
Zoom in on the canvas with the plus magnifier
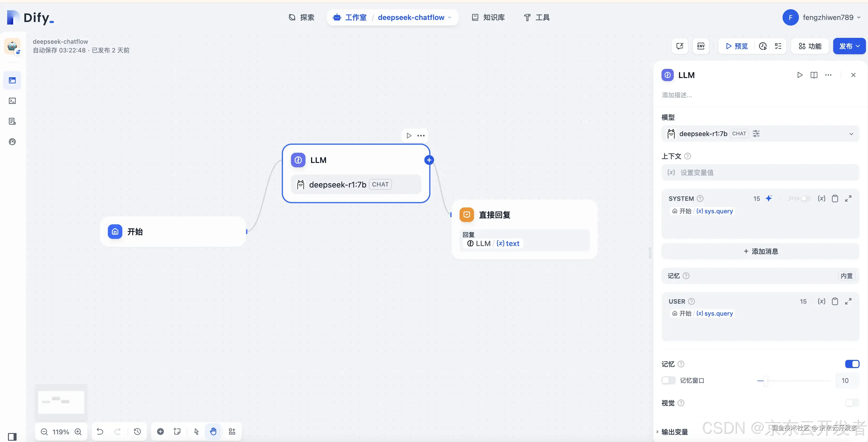pos(78,432)
